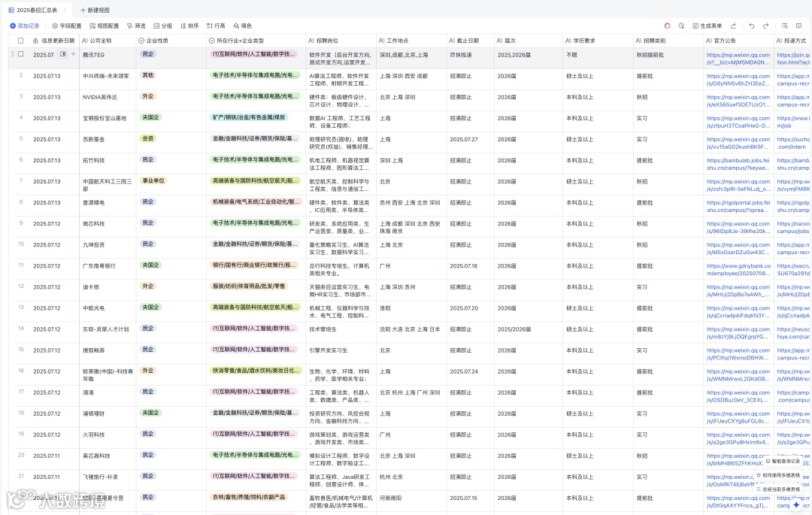The width and height of the screenshot is (812, 515).
Task: Check the checkbox for the 腾讯TEG row
Action: (21, 54)
